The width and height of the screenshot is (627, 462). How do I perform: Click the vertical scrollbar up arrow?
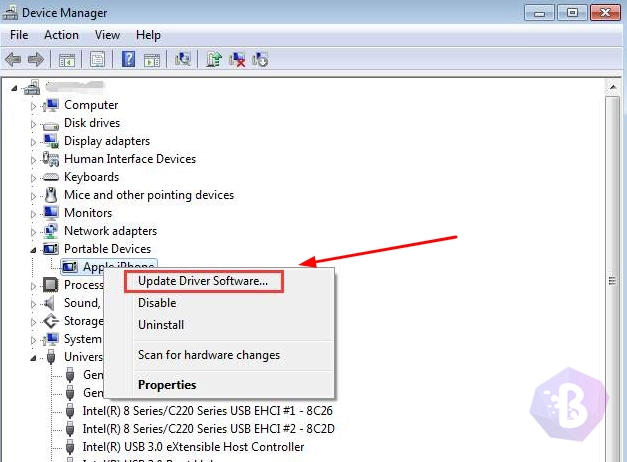coord(613,87)
